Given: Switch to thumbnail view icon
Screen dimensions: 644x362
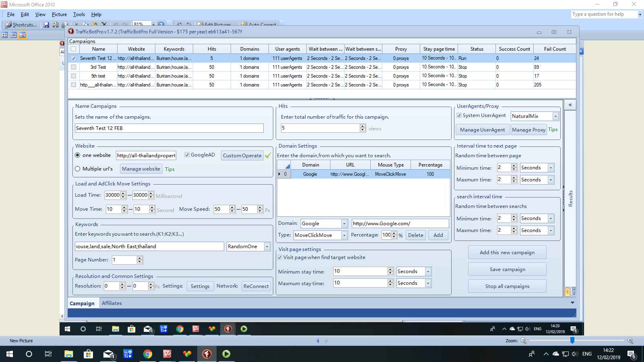Looking at the screenshot, I should click(5, 35).
